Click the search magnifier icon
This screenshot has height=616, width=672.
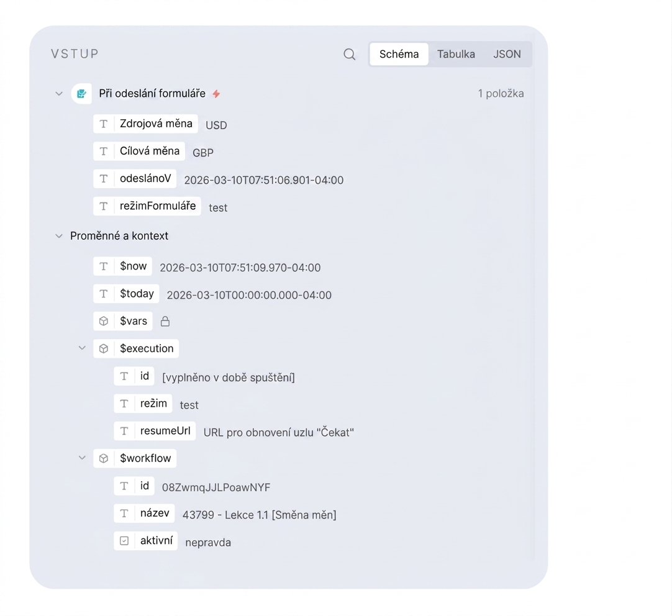349,55
